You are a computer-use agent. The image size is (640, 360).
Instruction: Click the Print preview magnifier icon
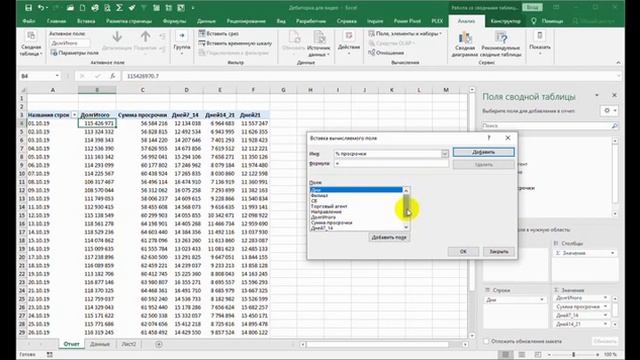[x=107, y=7]
